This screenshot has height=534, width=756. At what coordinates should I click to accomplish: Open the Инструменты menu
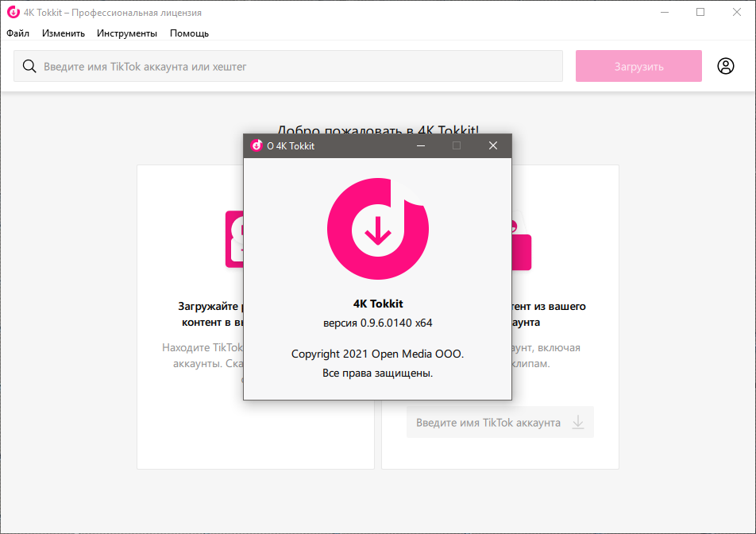click(x=127, y=33)
